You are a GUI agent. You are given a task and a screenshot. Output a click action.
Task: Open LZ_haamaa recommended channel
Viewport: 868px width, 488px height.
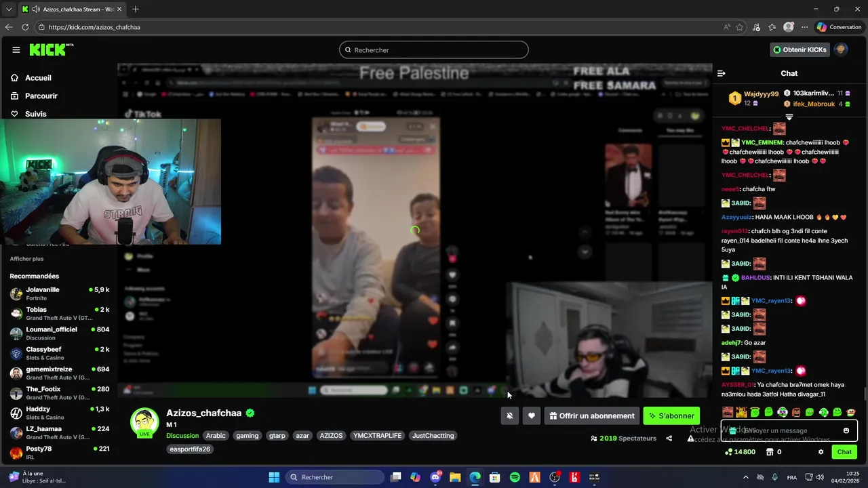pos(60,432)
